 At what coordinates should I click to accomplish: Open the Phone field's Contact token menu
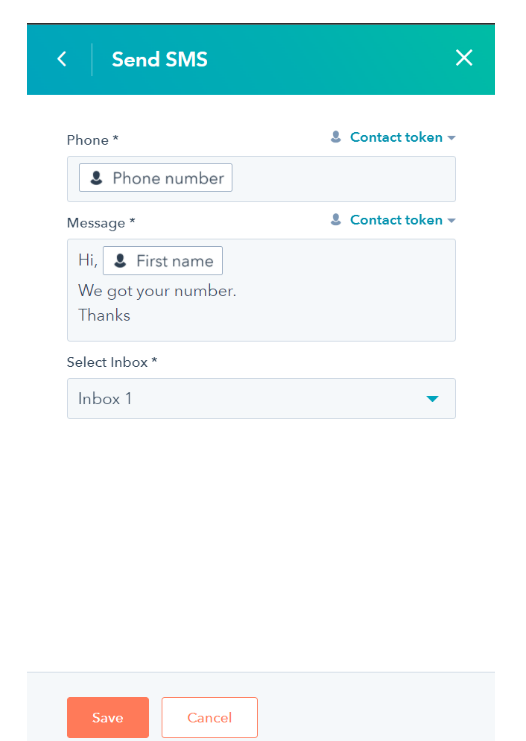click(x=396, y=138)
